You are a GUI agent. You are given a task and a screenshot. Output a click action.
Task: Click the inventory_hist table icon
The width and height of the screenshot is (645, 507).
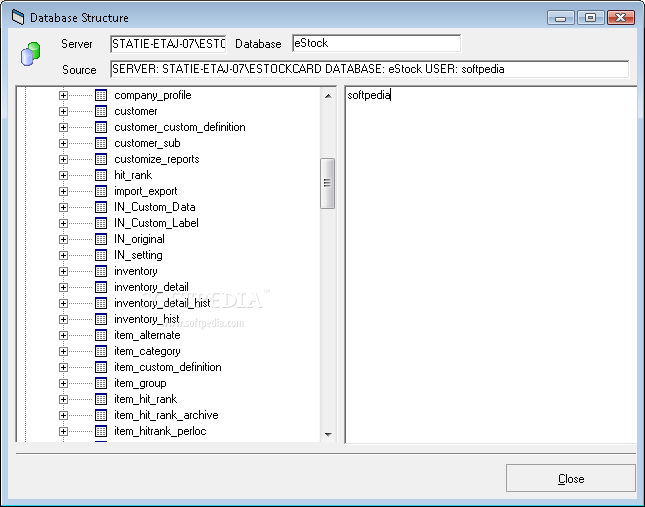click(101, 319)
